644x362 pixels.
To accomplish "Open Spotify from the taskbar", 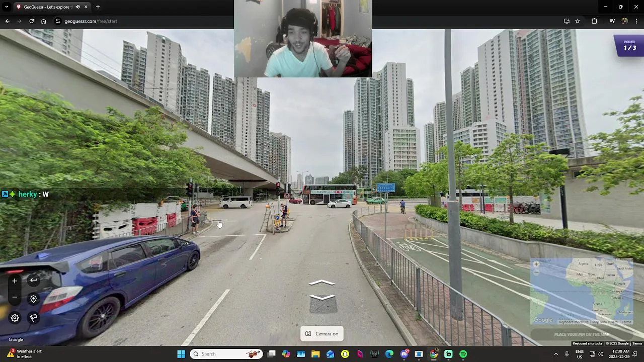I will point(463,354).
